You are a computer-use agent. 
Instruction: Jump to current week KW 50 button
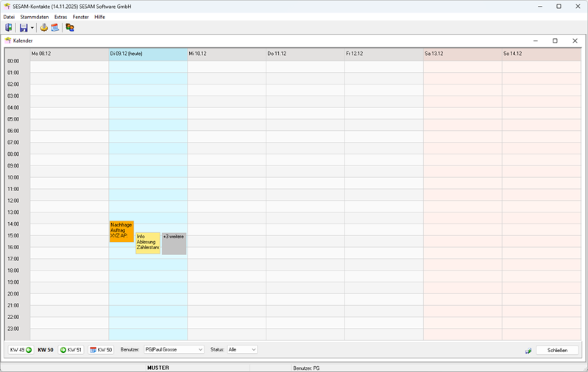click(101, 350)
